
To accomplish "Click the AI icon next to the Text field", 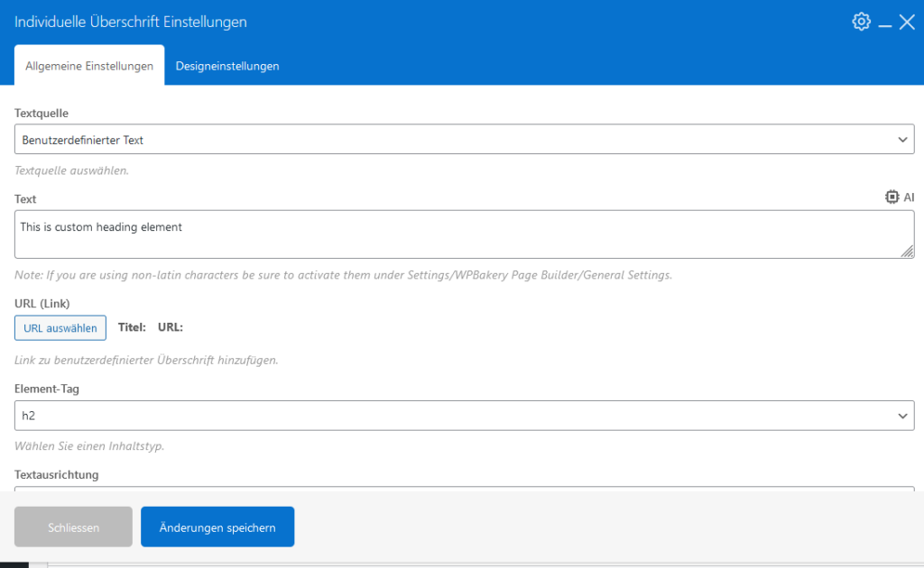I will point(892,197).
